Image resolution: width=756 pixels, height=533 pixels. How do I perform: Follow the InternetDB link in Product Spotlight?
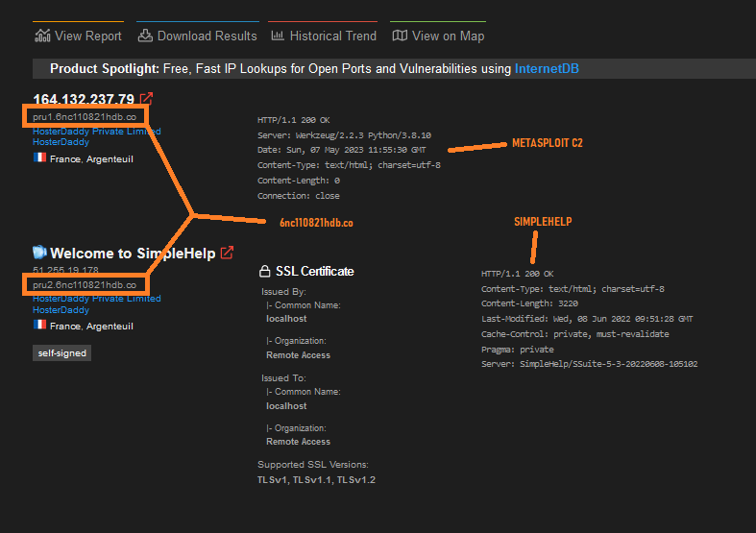(547, 68)
